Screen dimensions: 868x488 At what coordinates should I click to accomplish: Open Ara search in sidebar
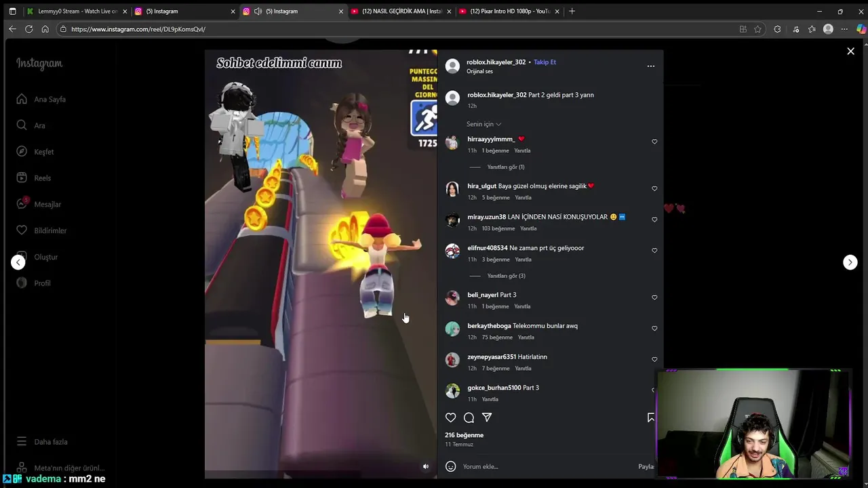tap(31, 125)
